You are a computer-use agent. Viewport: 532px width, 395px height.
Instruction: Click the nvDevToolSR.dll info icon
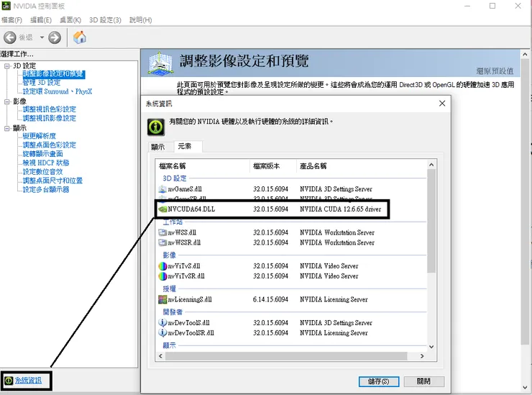(162, 333)
